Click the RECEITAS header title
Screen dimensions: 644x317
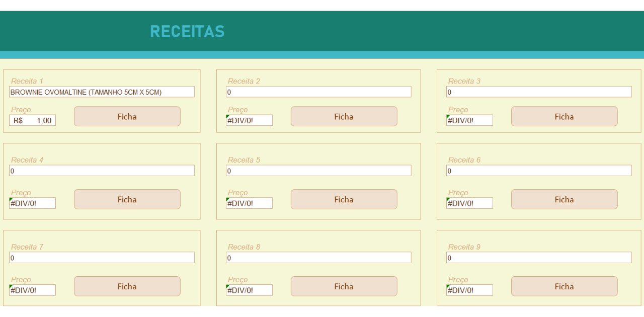(187, 31)
